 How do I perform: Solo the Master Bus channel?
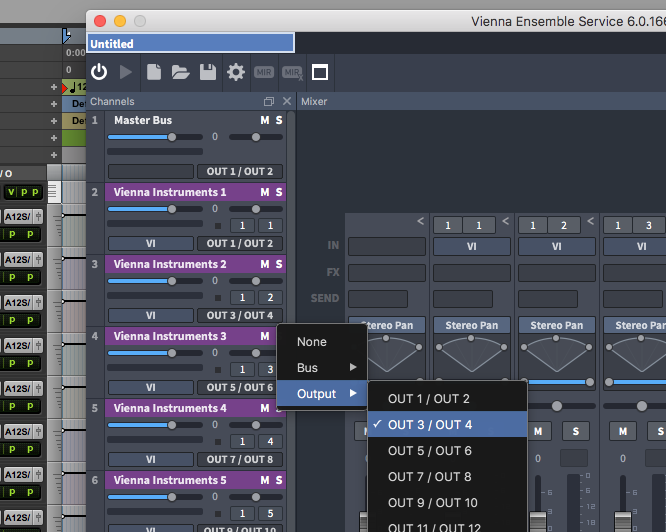point(279,121)
